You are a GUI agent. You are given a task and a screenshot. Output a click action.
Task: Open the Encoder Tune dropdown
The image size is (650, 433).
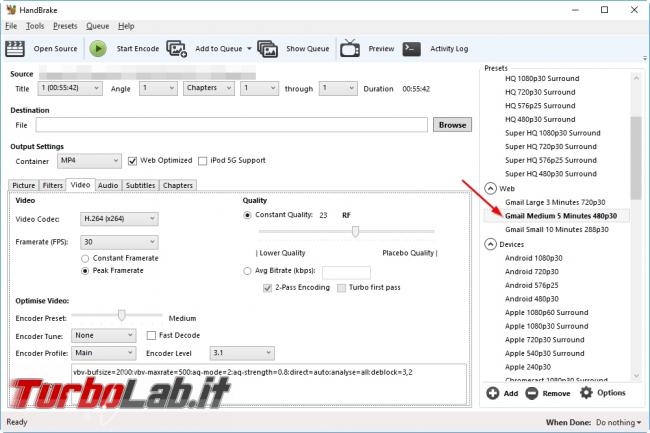(104, 336)
